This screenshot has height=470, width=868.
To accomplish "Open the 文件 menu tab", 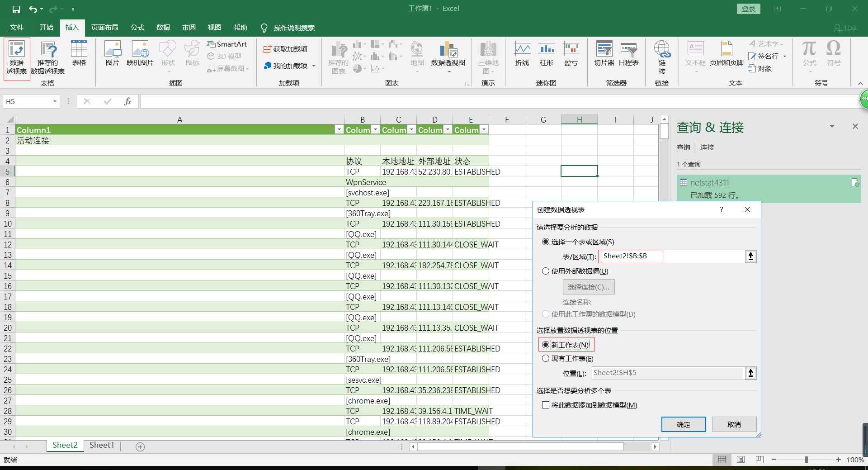I will 17,28.
